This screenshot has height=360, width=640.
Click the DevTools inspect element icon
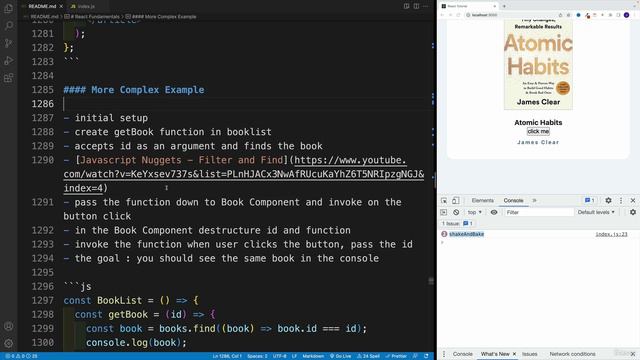[x=444, y=200]
